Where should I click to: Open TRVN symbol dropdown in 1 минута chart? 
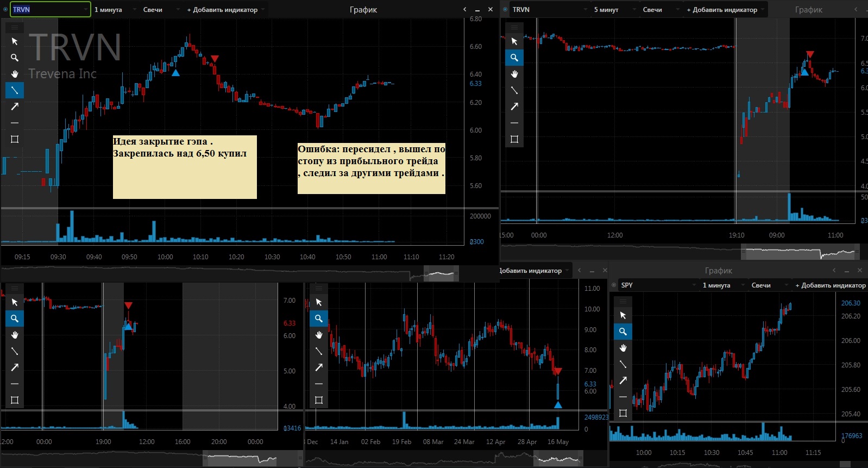(x=86, y=9)
